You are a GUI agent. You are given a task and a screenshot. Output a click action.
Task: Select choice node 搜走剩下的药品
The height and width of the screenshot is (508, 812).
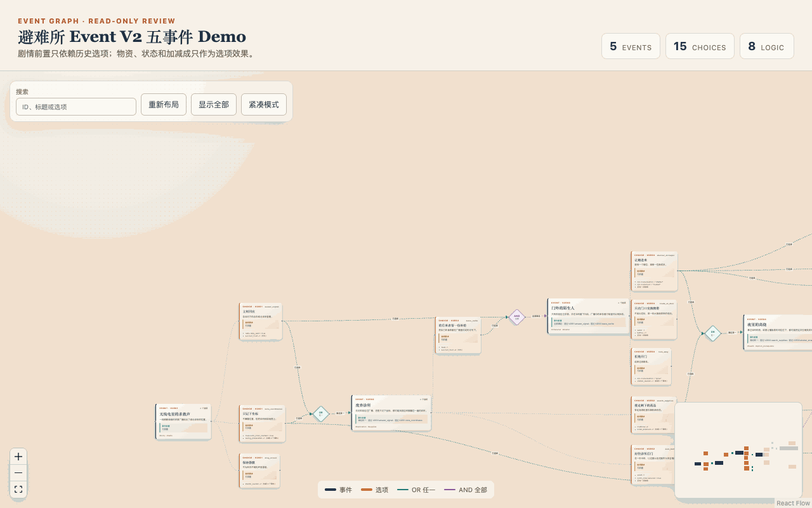pyautogui.click(x=654, y=415)
